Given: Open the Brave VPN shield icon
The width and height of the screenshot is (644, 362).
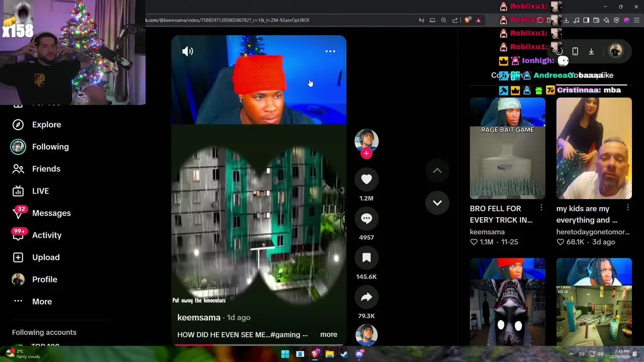Looking at the screenshot, I should pos(616,20).
